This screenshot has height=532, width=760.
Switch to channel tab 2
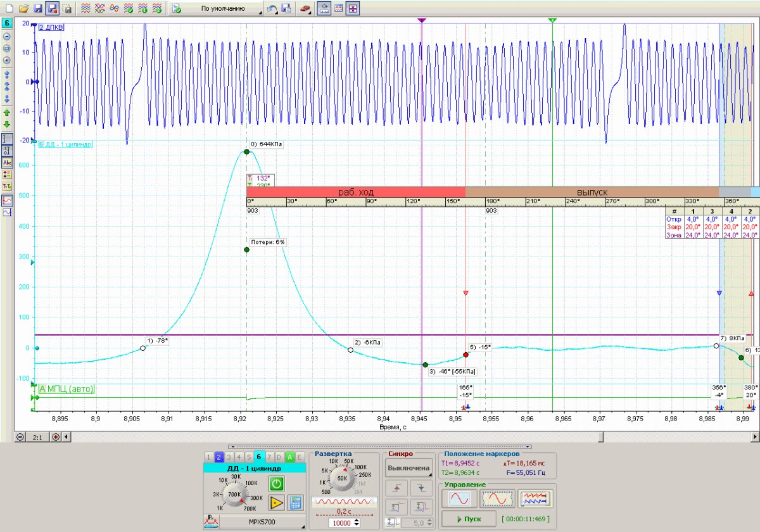218,457
